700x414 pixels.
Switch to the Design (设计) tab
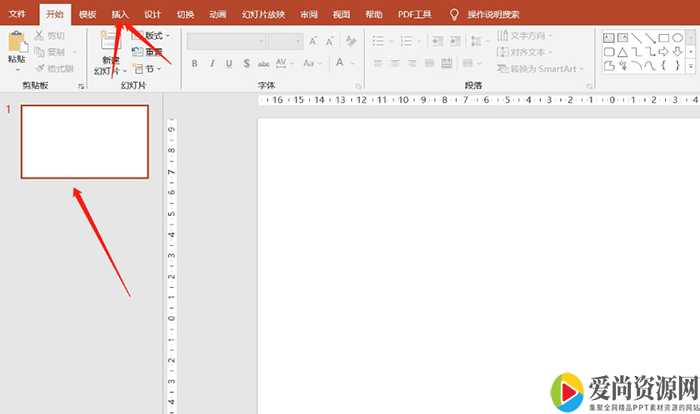pyautogui.click(x=152, y=15)
